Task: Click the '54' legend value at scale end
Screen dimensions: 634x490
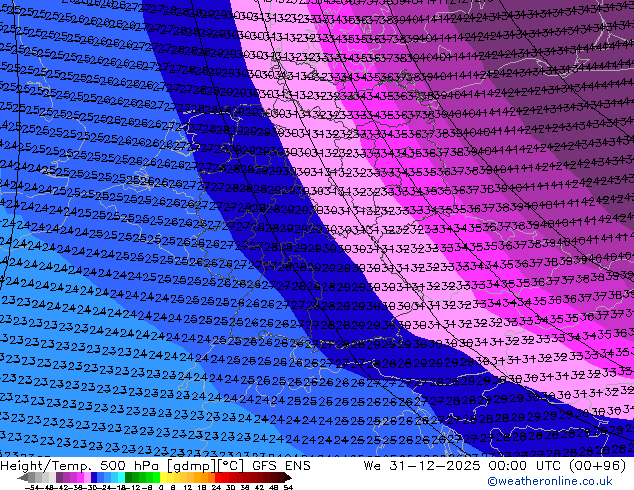Action: point(288,488)
